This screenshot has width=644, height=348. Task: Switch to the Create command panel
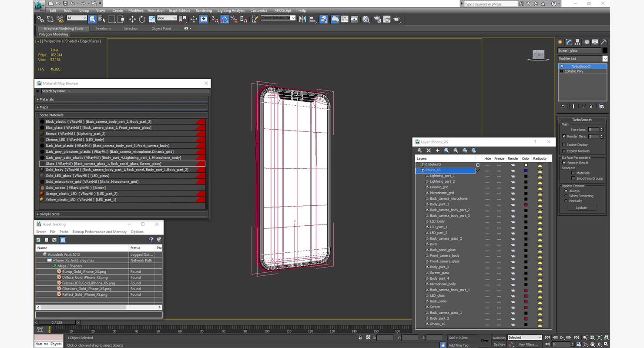tap(561, 42)
